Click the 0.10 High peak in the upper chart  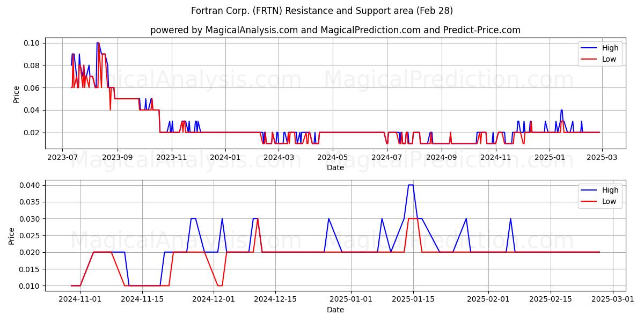click(98, 43)
